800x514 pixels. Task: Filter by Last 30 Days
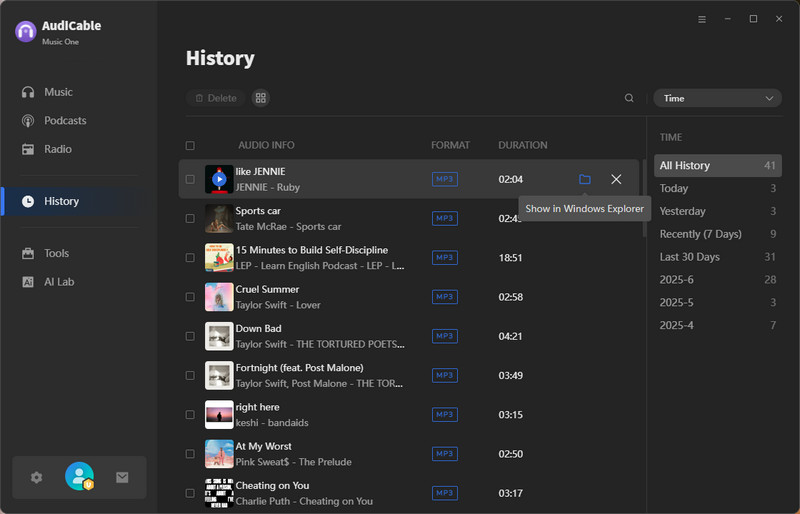717,257
